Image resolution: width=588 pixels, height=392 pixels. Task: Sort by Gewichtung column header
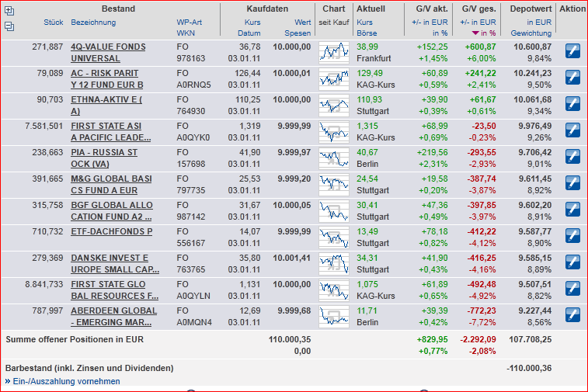tap(531, 33)
